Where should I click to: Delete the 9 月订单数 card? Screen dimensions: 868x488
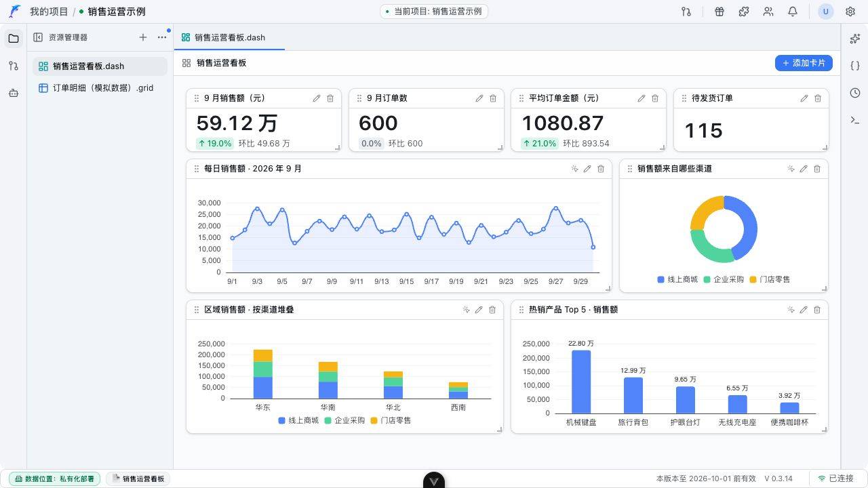[493, 98]
